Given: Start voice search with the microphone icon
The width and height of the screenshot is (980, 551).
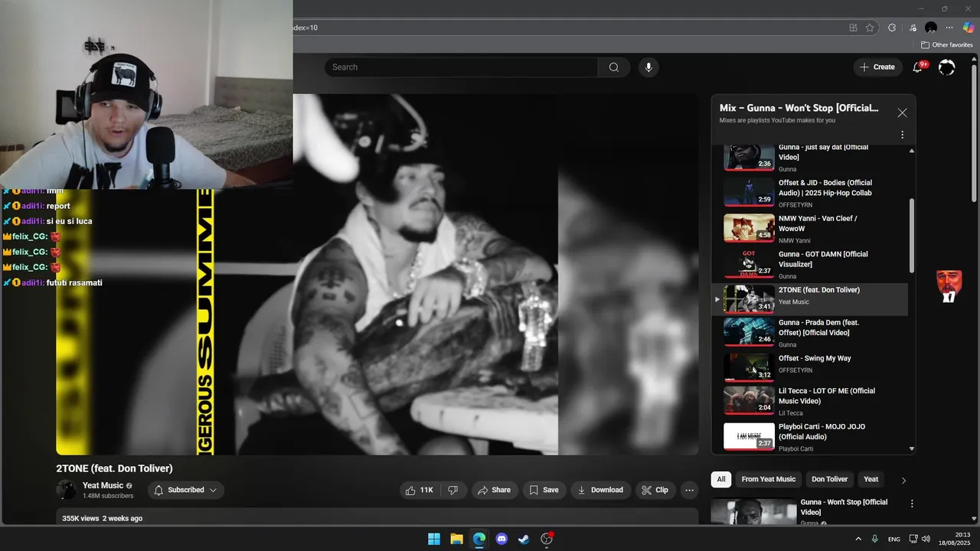Looking at the screenshot, I should coord(648,67).
